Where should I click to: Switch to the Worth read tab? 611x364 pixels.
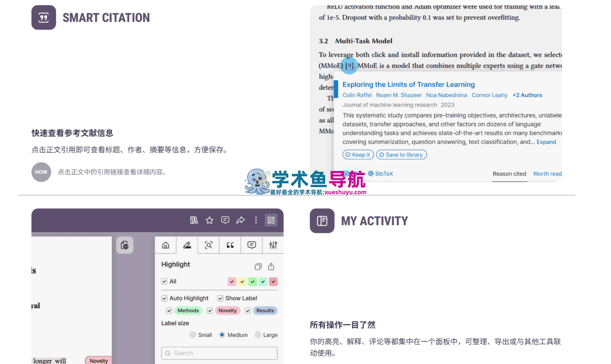coord(547,174)
